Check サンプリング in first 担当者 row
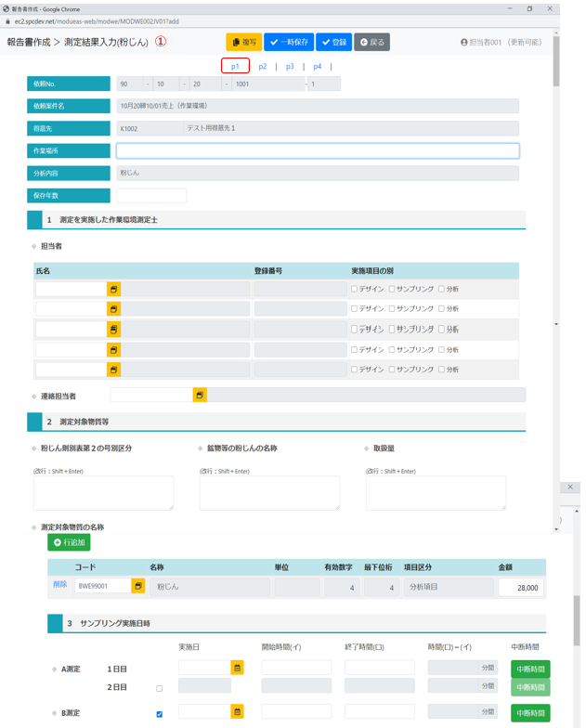This screenshot has width=586, height=728. tap(392, 289)
